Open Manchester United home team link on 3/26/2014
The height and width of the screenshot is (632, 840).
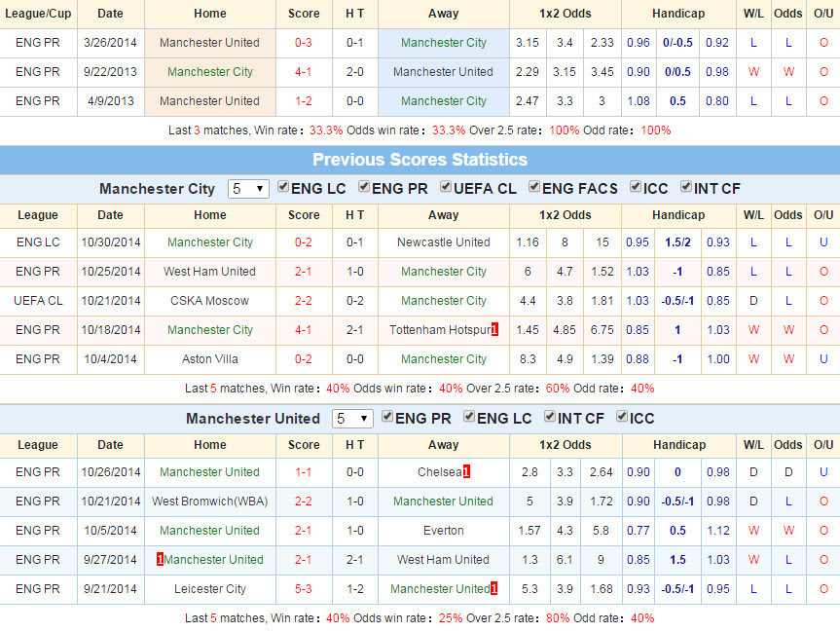tap(209, 43)
